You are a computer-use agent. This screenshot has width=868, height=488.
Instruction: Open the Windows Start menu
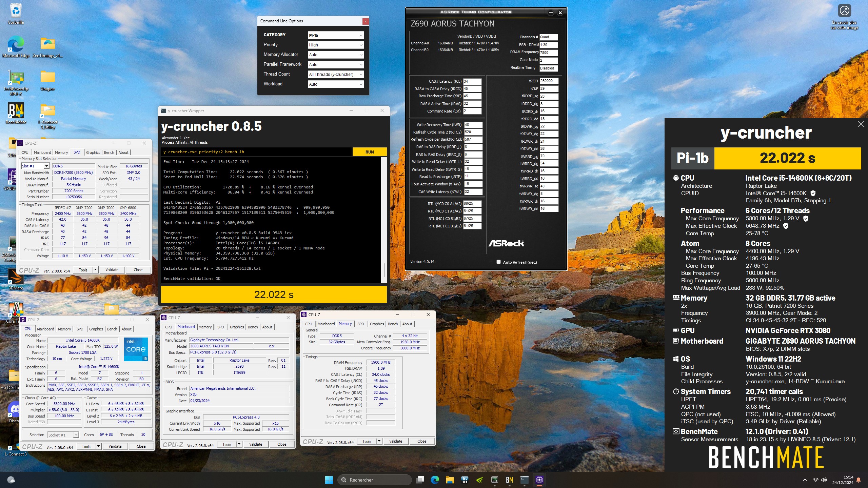click(x=329, y=480)
